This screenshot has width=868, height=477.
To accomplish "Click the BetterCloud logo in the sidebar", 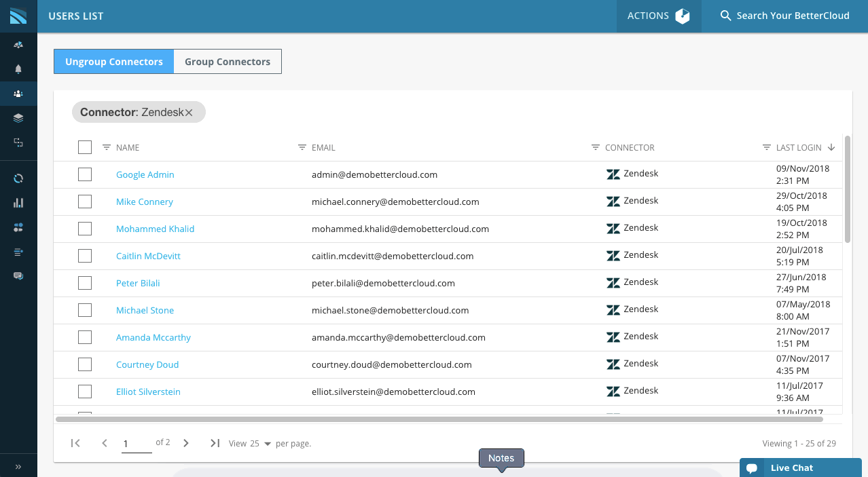I will pyautogui.click(x=18, y=16).
